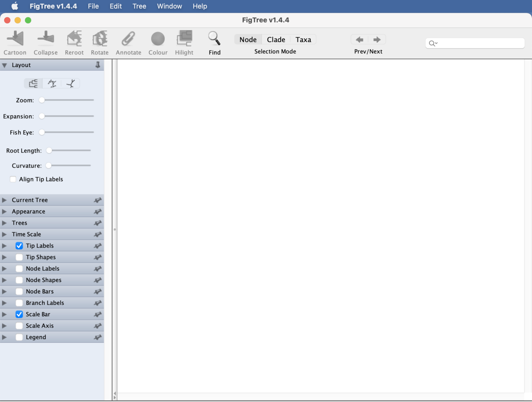Open the Annotate paperclip tool
Image resolution: width=532 pixels, height=402 pixels.
tap(129, 39)
